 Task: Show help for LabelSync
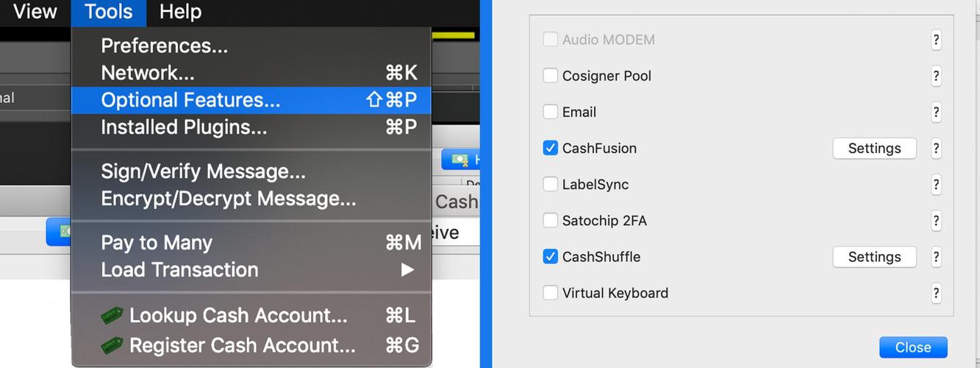tap(936, 184)
